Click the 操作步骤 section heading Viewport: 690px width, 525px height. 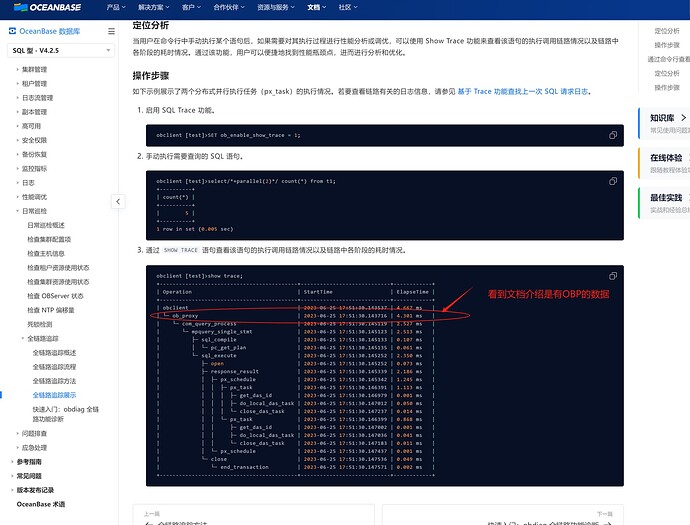coord(151,76)
